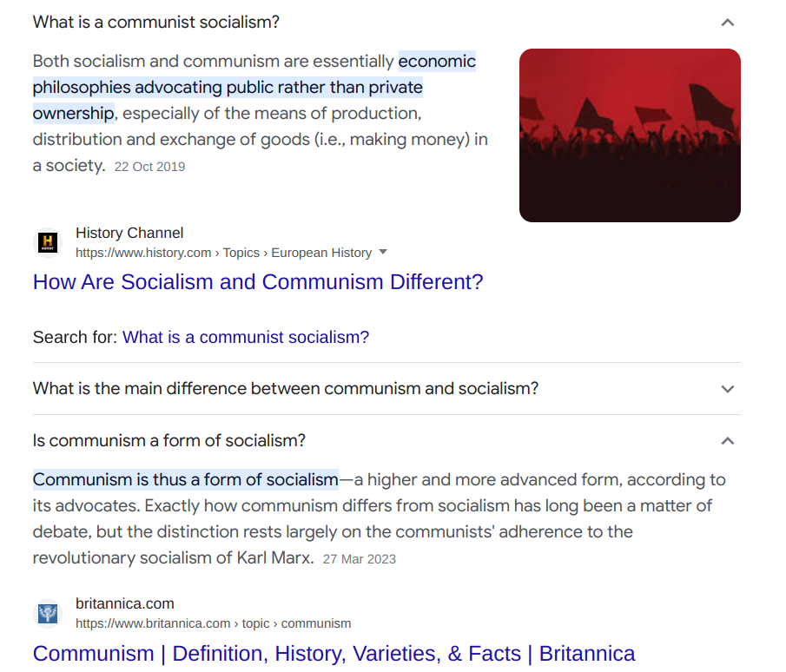Click the "History Channel" site name

129,233
